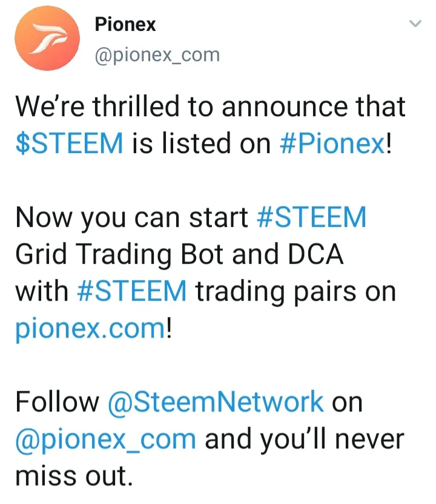
Task: Open the #STEEM hashtag after 'Now you can start'
Action: 311,217
